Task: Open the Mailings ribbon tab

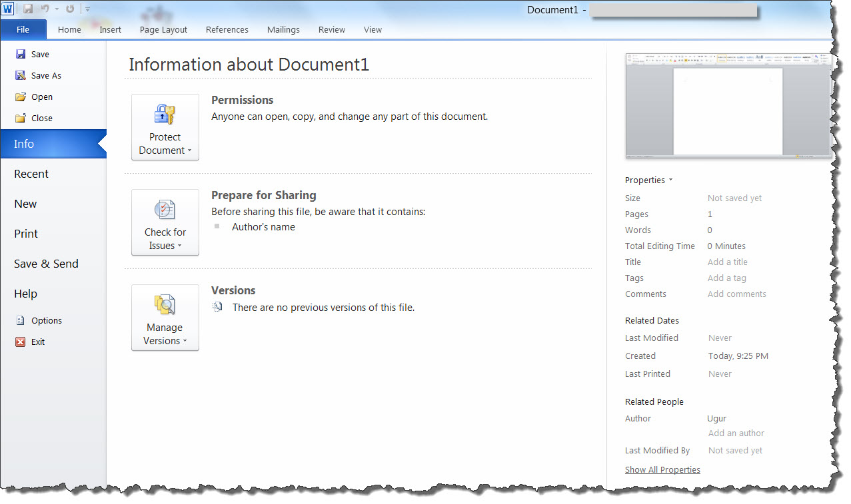Action: 283,30
